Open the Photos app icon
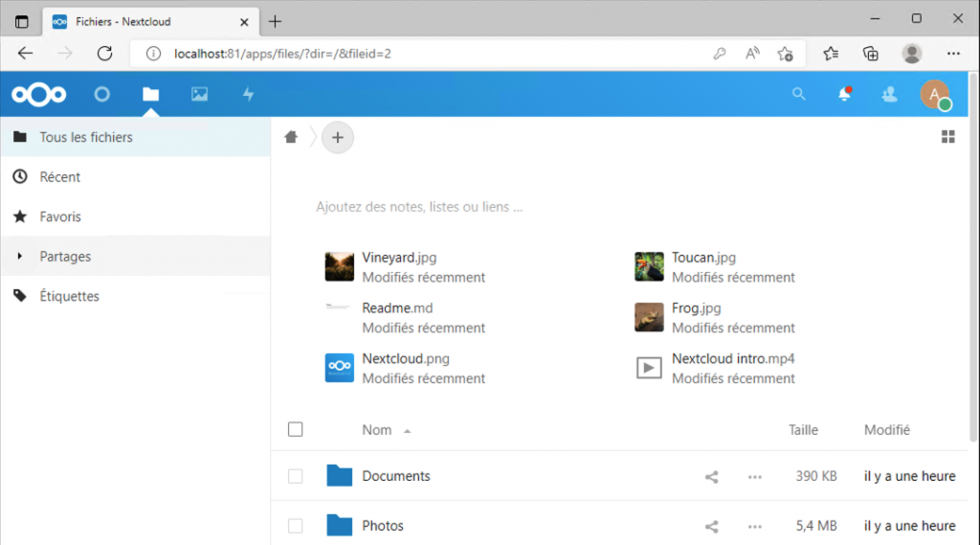 (199, 94)
